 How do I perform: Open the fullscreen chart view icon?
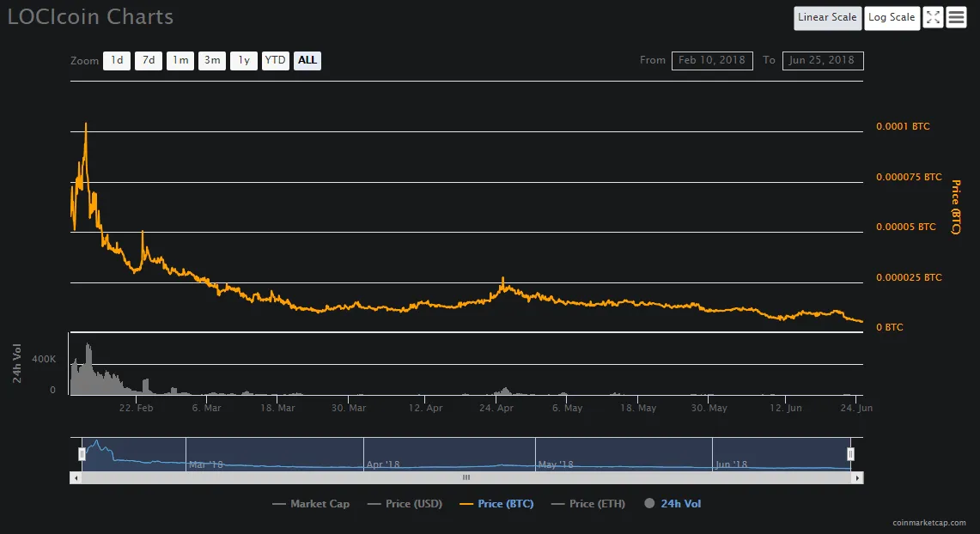coord(933,17)
